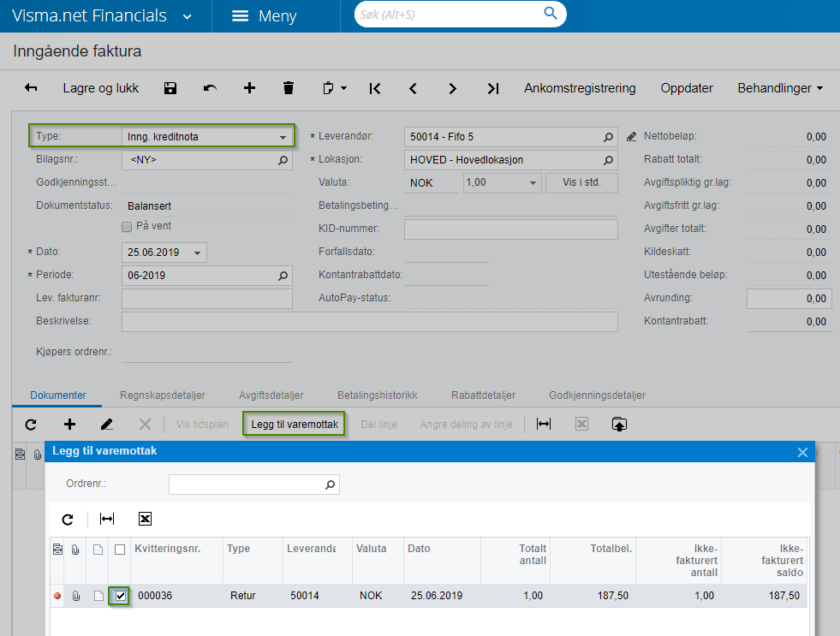Open the Meny main menu
The width and height of the screenshot is (840, 636).
tap(265, 16)
